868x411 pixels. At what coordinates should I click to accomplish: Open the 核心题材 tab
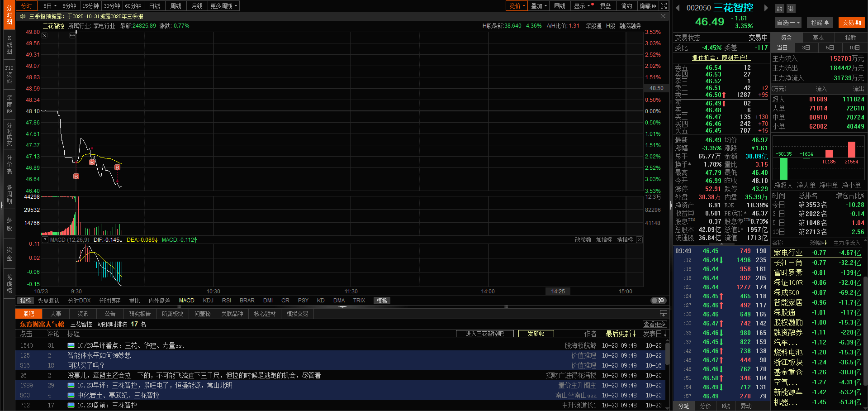[265, 314]
